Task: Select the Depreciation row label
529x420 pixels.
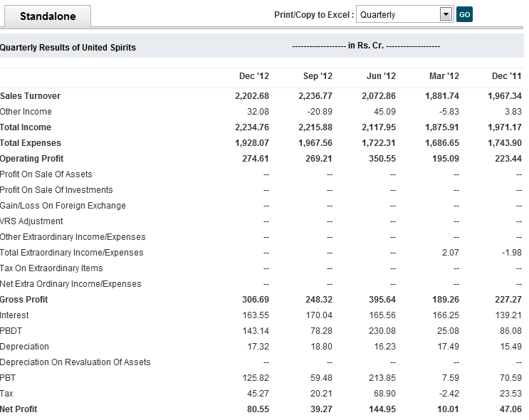Action: 24,347
